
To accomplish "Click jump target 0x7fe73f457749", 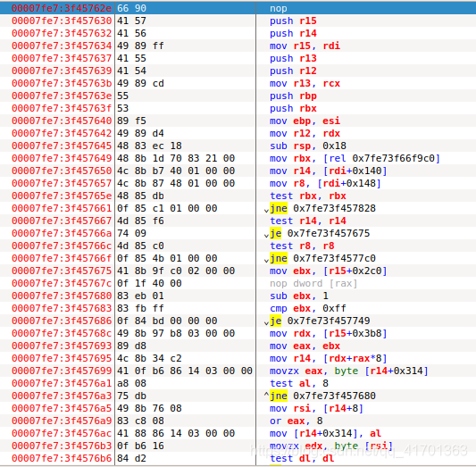I will coord(329,321).
